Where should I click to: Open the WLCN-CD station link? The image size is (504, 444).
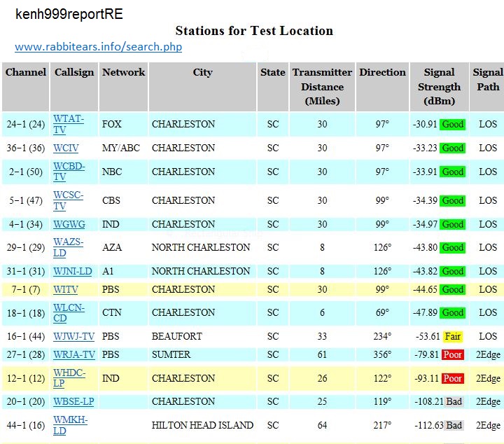tap(69, 312)
